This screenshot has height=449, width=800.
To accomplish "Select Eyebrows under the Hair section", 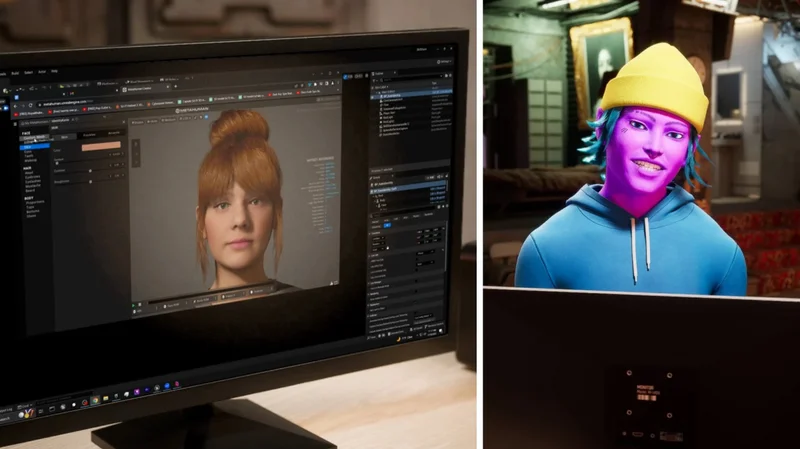I will [33, 177].
